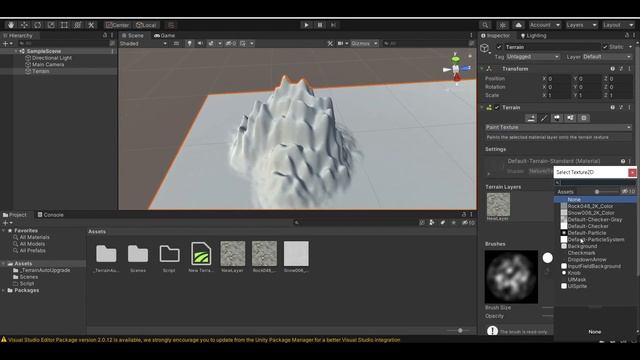Select Snow006_2K_Color in texture picker

point(591,213)
